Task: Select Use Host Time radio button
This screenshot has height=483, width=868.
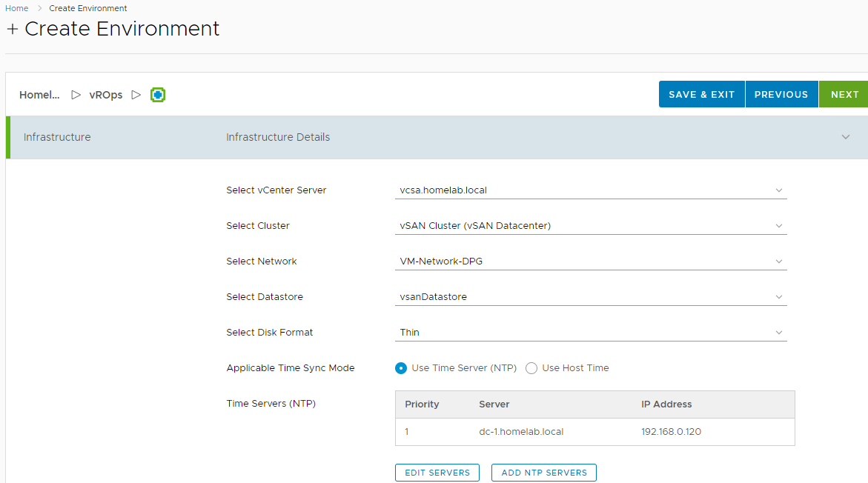Action: [531, 368]
